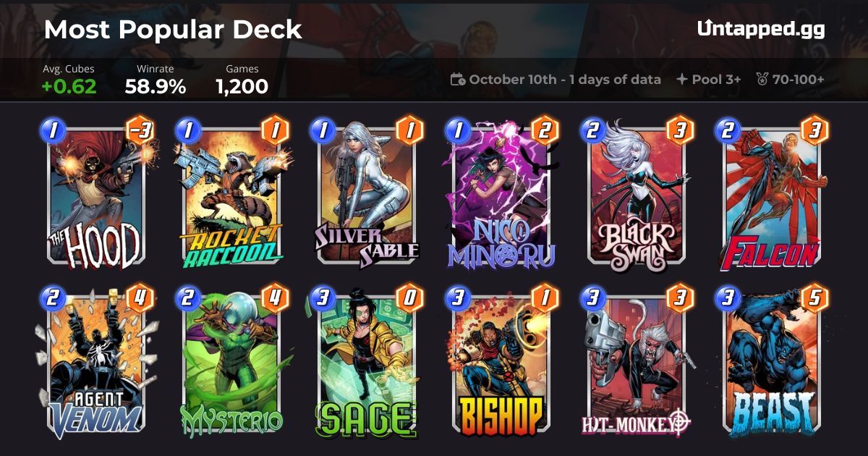The width and height of the screenshot is (868, 456).
Task: Click Agent Venom's orange power badge showing 4
Action: [140, 299]
